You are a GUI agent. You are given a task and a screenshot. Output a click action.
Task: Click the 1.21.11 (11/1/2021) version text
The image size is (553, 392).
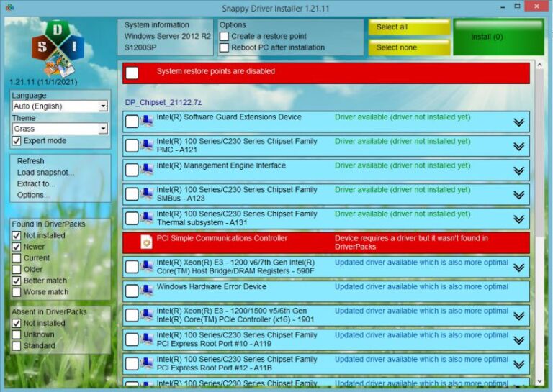[x=43, y=82]
